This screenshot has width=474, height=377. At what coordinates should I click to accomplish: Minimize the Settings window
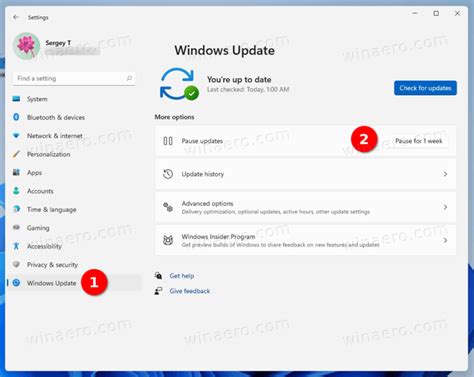[415, 13]
